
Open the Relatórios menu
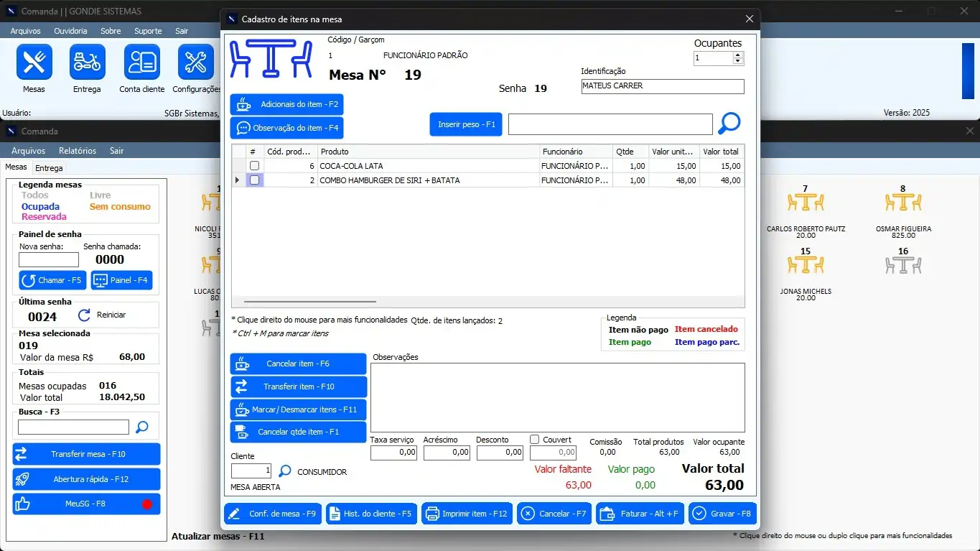(x=78, y=151)
